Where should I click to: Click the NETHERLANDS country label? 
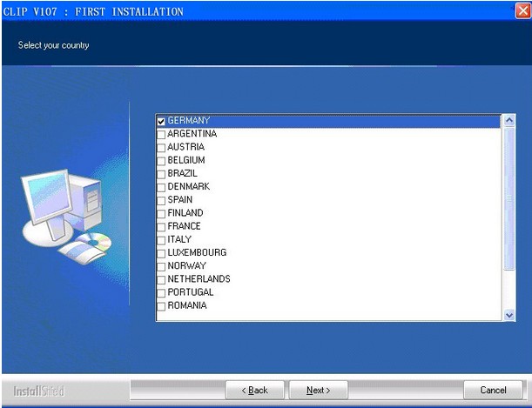tap(199, 279)
